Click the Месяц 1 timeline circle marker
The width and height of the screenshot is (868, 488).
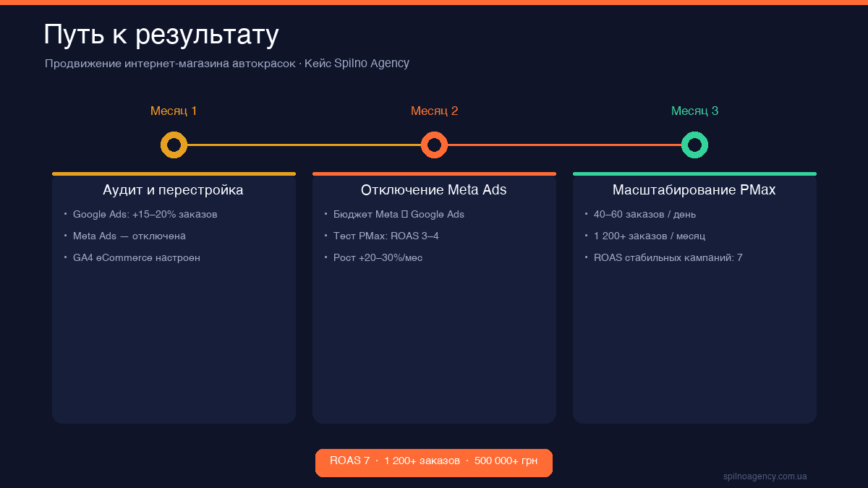click(174, 145)
